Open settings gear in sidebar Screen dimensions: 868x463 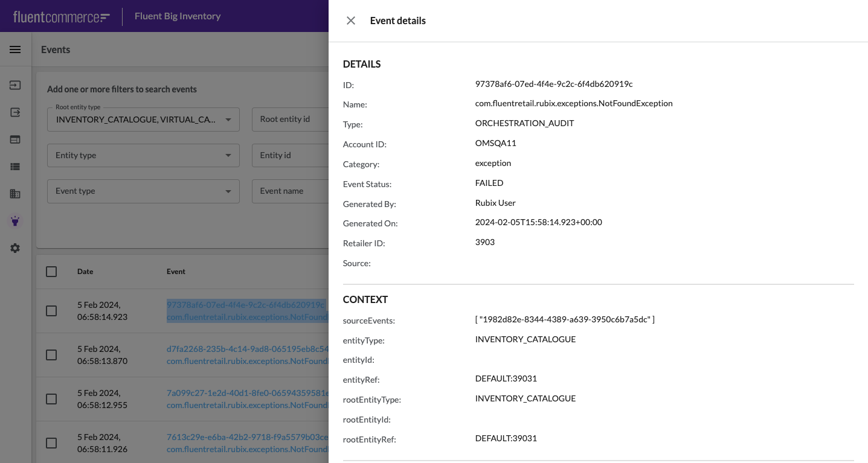15,248
